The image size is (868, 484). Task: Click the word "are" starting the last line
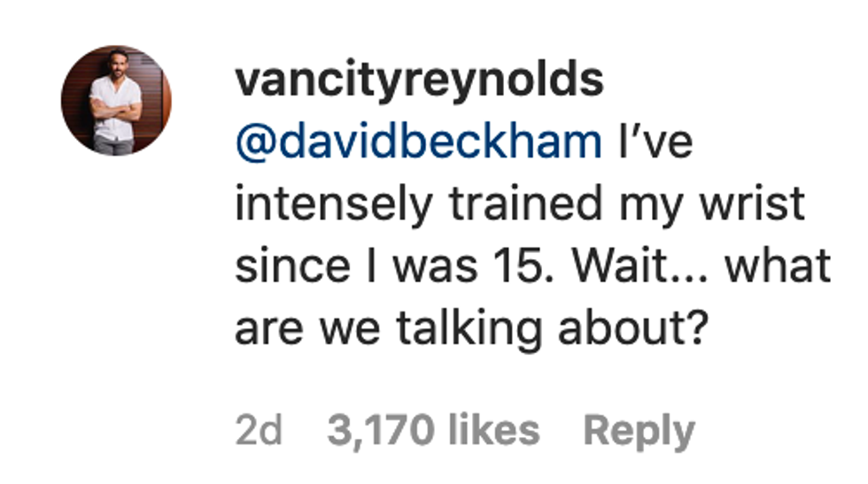coord(263,328)
